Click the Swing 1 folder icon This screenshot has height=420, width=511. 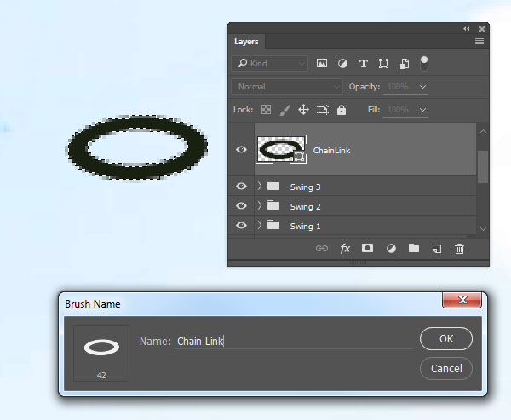point(273,225)
